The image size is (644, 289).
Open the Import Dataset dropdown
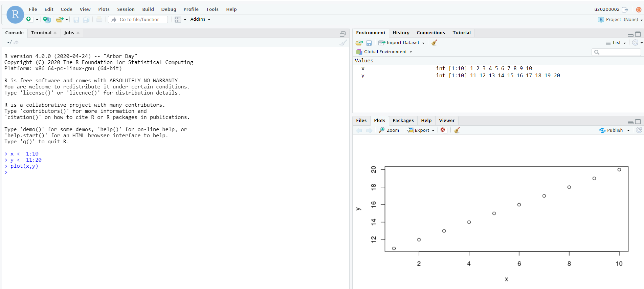402,43
